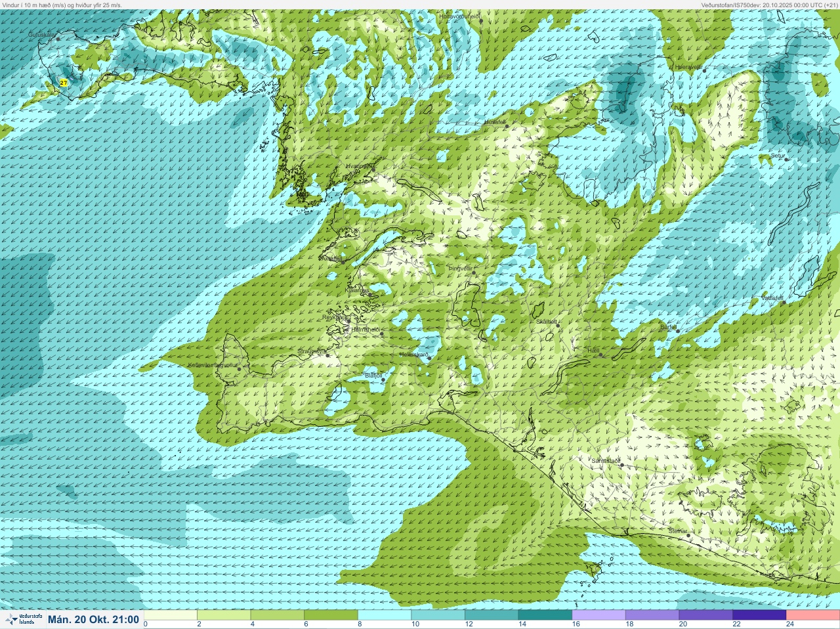Select the Húsafell station marker
Viewport: 840px width, 629px height.
(507, 126)
